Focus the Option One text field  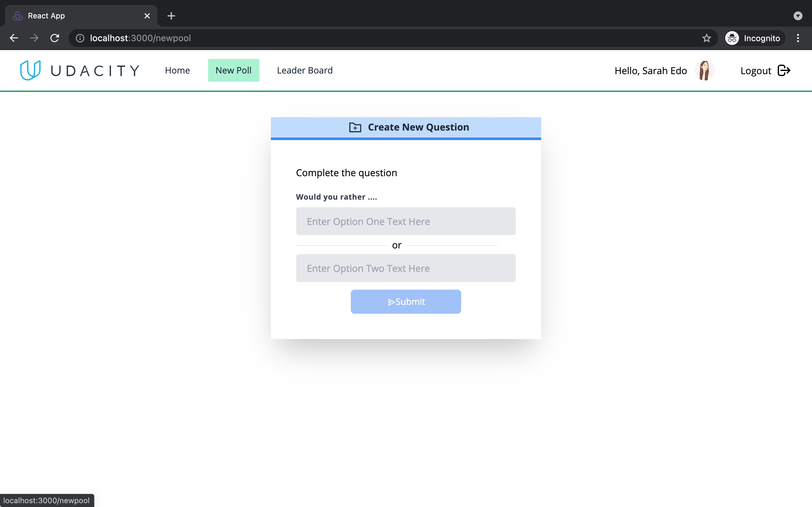click(406, 221)
